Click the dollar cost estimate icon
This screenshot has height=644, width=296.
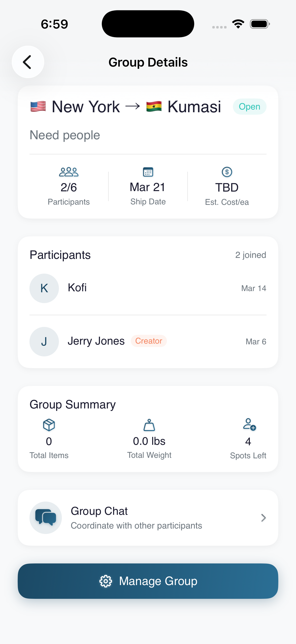(227, 172)
